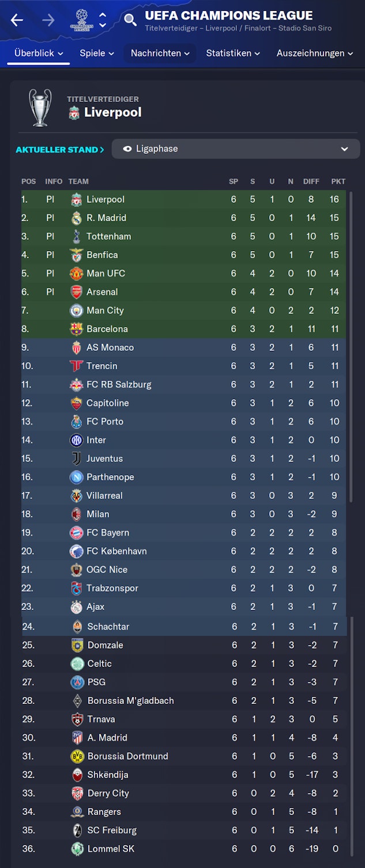Viewport: 365px width, 868px height.
Task: Click the Borussia Dortmund club badge
Action: click(x=77, y=756)
